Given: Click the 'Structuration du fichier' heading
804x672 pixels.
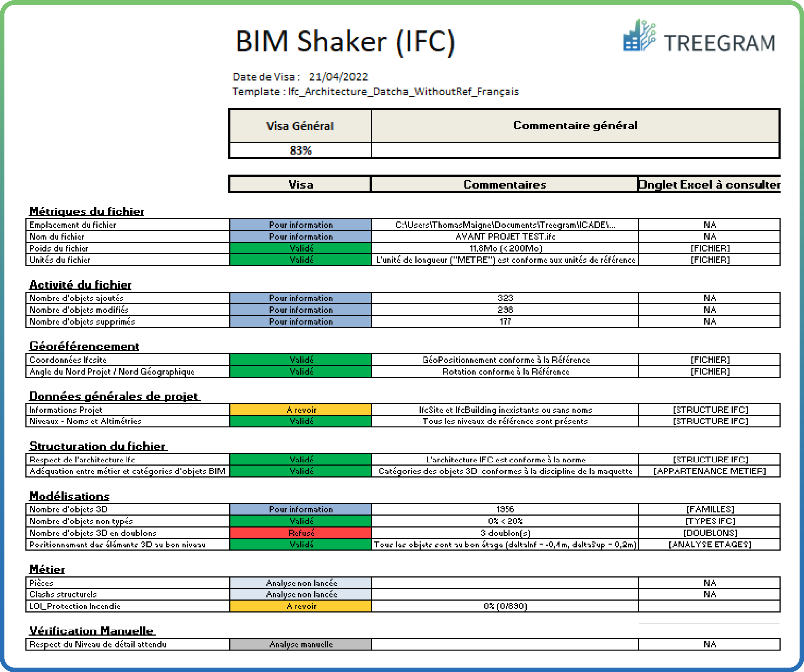Looking at the screenshot, I should tap(97, 446).
